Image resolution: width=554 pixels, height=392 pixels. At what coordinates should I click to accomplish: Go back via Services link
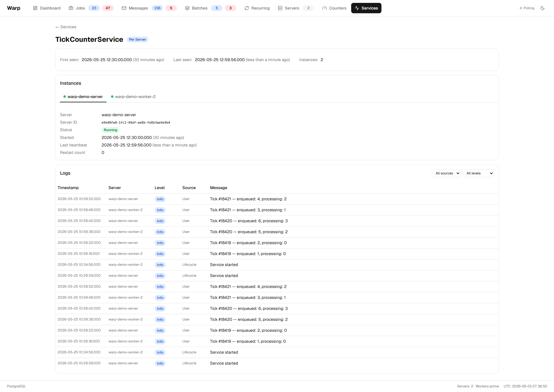(66, 27)
